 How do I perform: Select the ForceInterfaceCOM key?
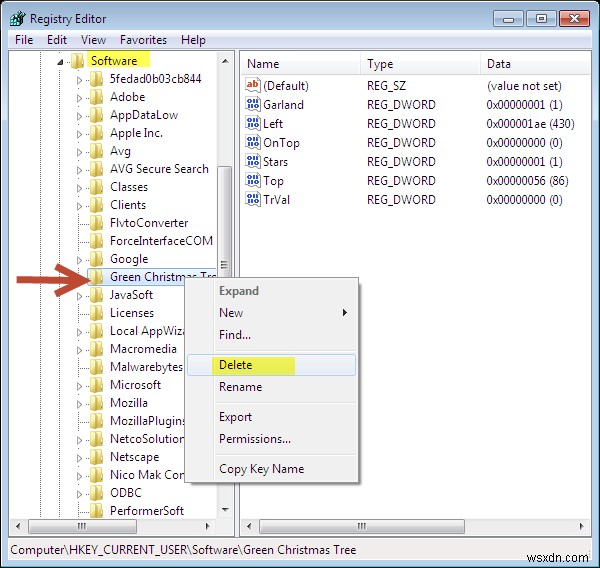(161, 241)
